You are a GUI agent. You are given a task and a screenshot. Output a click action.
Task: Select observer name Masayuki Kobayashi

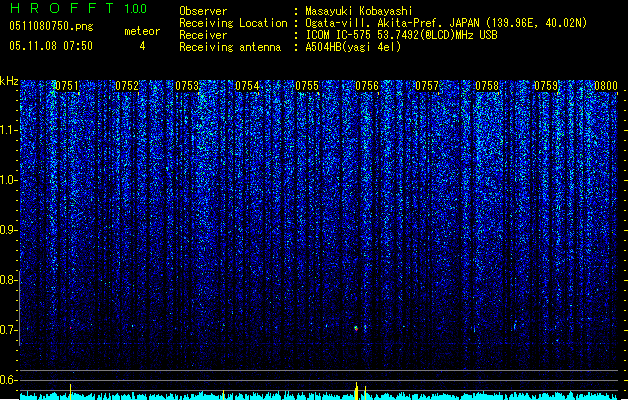pyautogui.click(x=359, y=11)
